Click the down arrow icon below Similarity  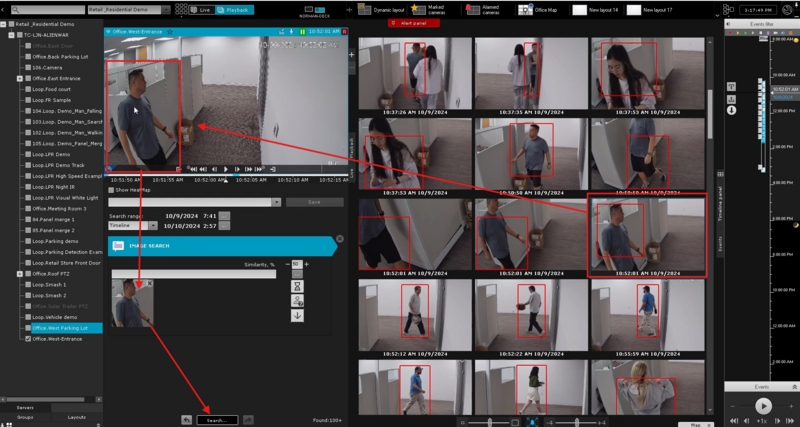[296, 315]
